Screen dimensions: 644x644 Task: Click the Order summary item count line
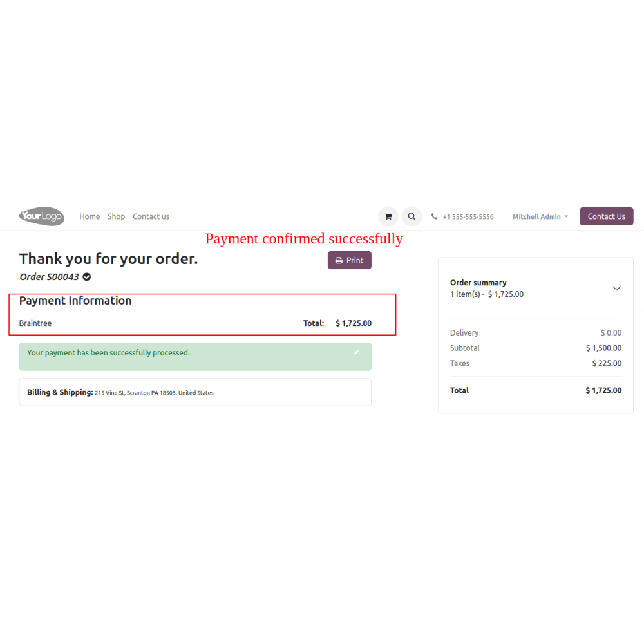point(487,294)
